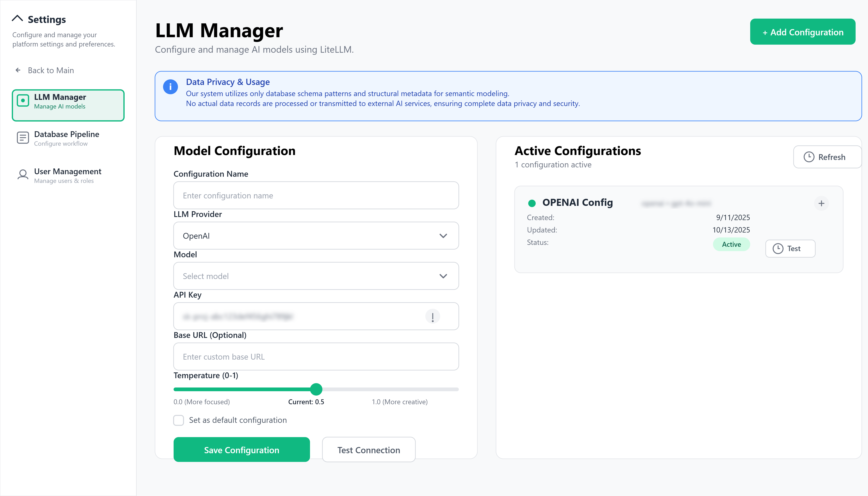Click the green status dot beside OPENAI Config
Screen dimensions: 868x496
pyautogui.click(x=532, y=203)
